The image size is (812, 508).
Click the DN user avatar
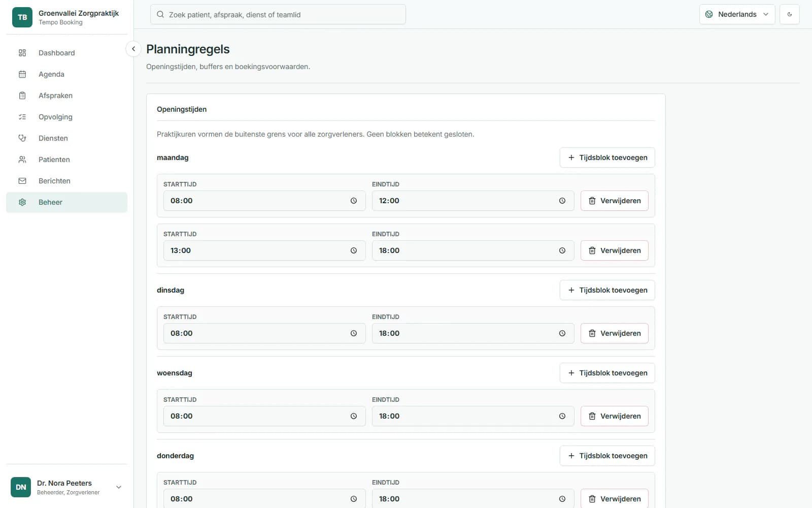click(21, 487)
